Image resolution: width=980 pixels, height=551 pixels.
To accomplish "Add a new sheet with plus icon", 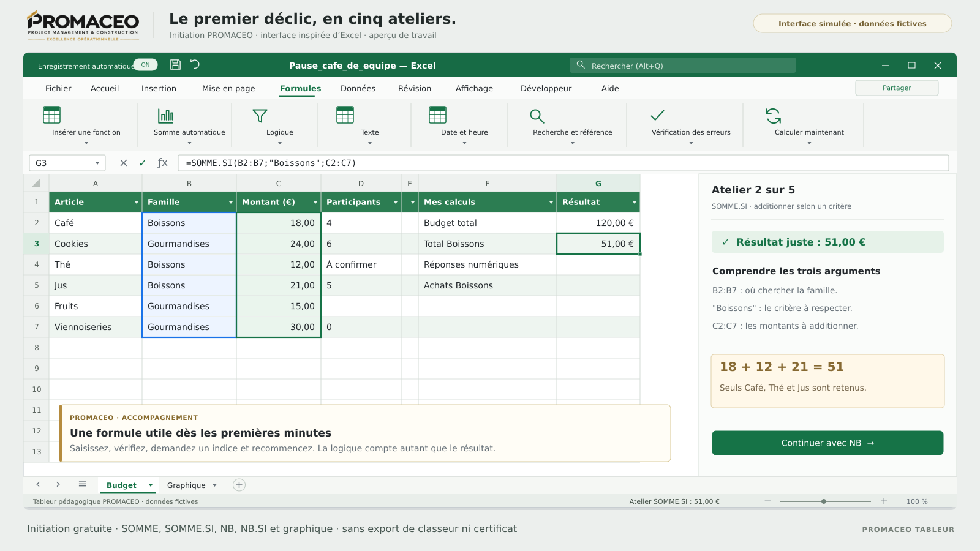I will point(239,485).
